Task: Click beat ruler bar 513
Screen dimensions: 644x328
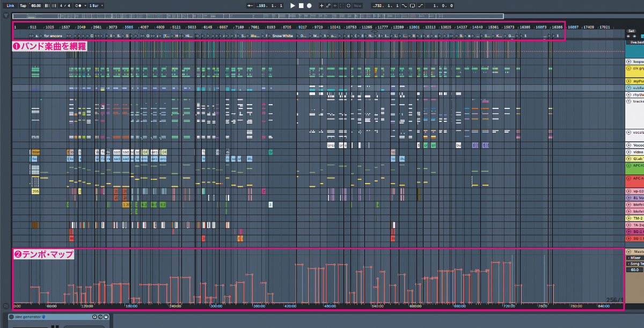Action: (33, 27)
